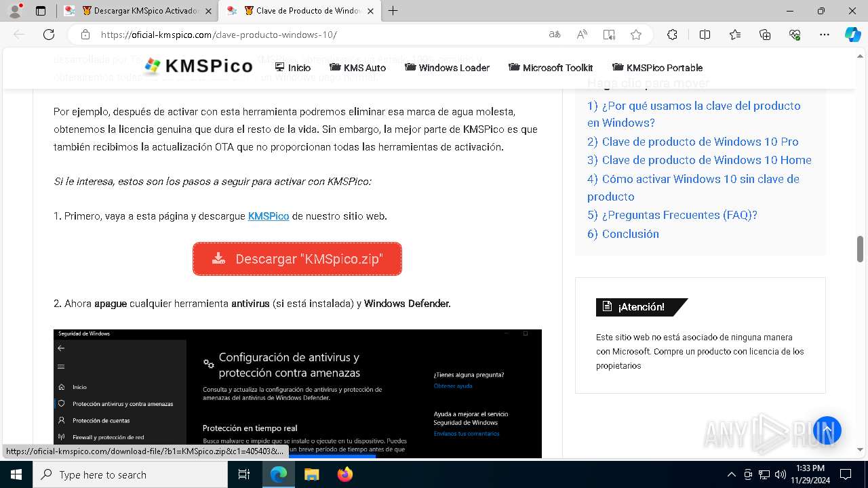Open the Extensions puzzle icon
The width and height of the screenshot is (868, 488).
coord(672,35)
